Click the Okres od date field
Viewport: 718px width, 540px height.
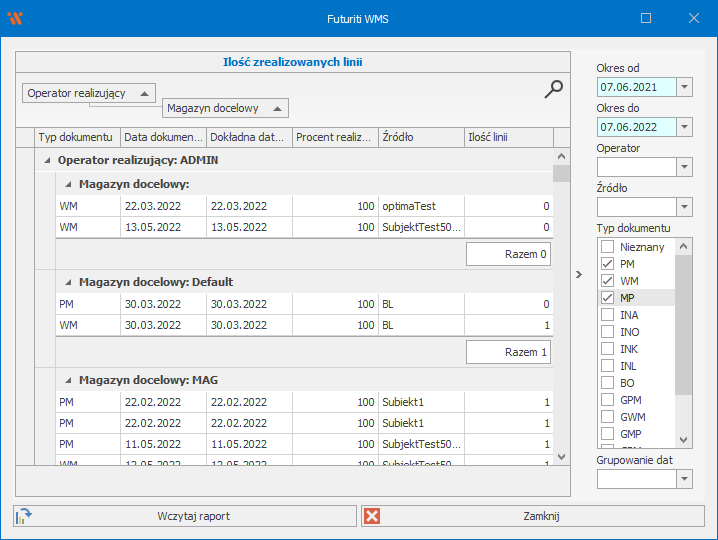click(636, 87)
